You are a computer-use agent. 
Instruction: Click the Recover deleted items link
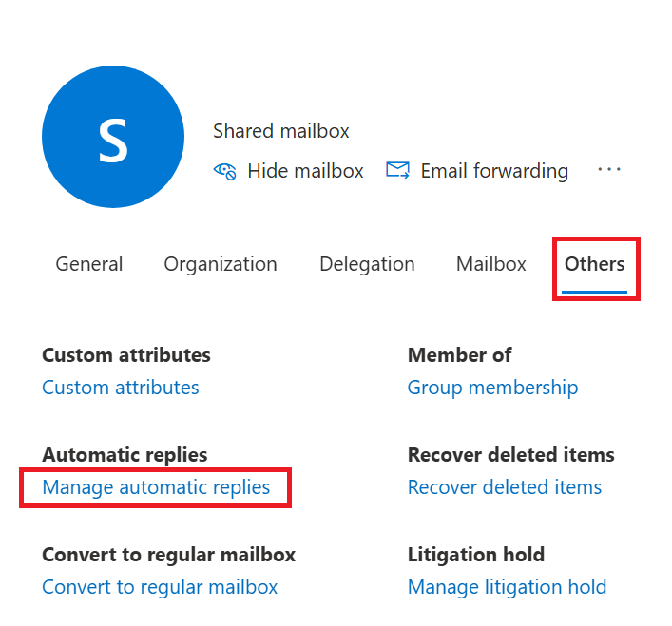505,487
